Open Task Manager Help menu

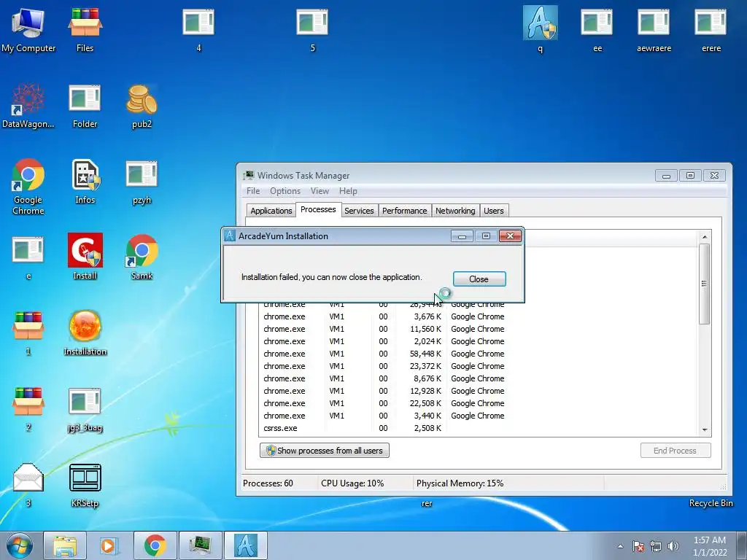[x=348, y=191]
